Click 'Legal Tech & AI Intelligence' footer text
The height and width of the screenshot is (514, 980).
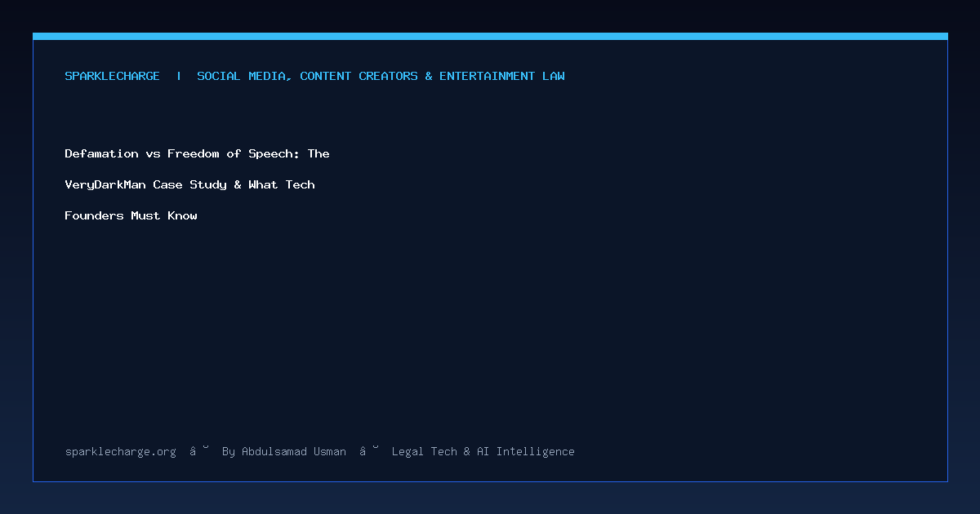pos(483,451)
